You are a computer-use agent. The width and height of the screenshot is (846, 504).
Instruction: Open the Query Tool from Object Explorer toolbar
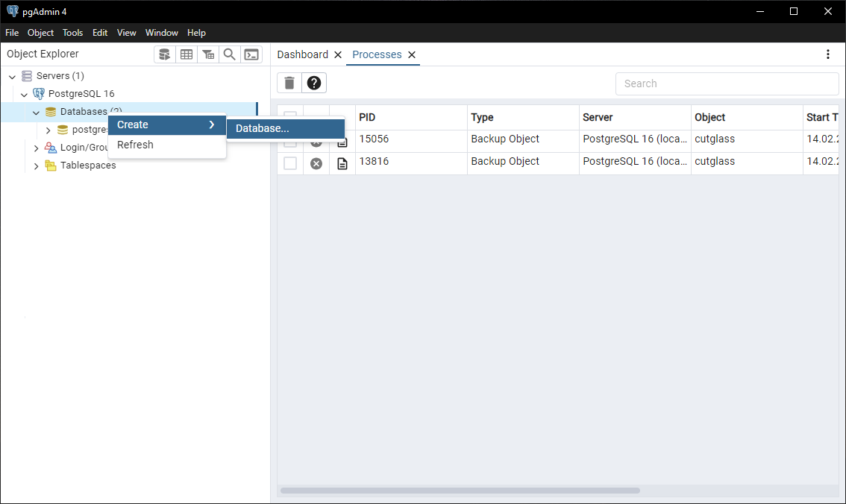(x=165, y=54)
